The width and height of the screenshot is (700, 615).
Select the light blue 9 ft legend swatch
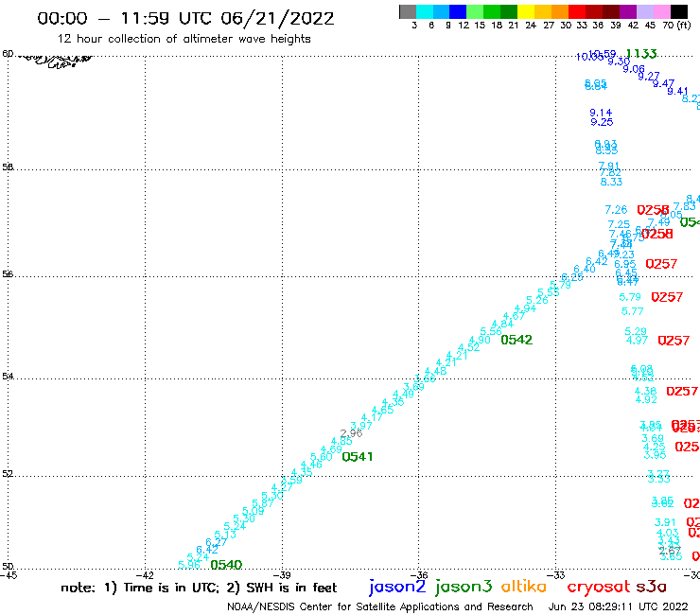point(441,11)
